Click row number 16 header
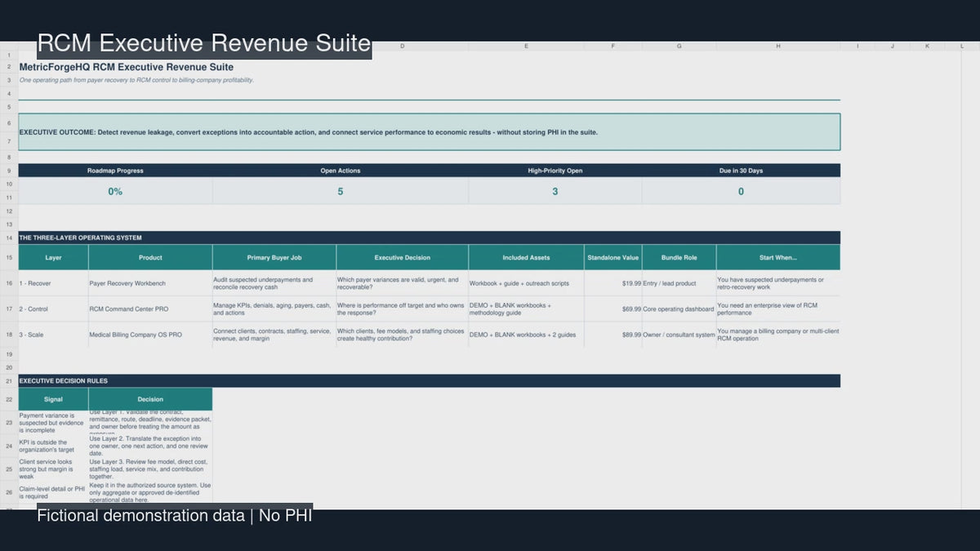Viewport: 980px width, 551px height. pos(8,283)
